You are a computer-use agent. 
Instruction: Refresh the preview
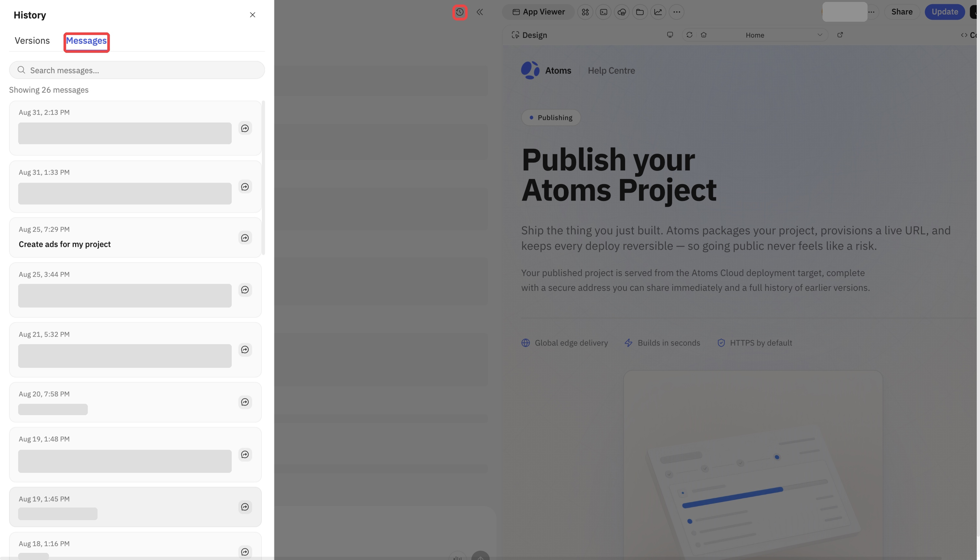pyautogui.click(x=689, y=35)
